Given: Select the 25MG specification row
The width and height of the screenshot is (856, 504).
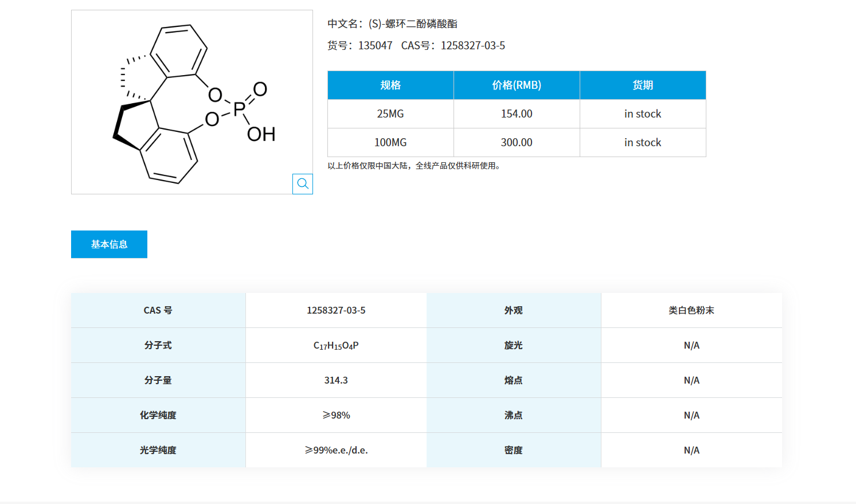Looking at the screenshot, I should (x=390, y=114).
